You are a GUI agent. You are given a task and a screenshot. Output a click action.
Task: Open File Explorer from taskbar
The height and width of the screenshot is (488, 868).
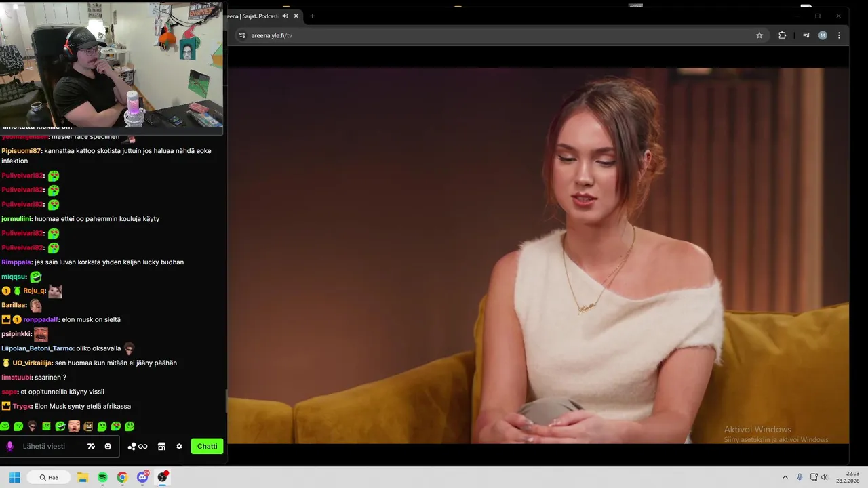point(83,477)
